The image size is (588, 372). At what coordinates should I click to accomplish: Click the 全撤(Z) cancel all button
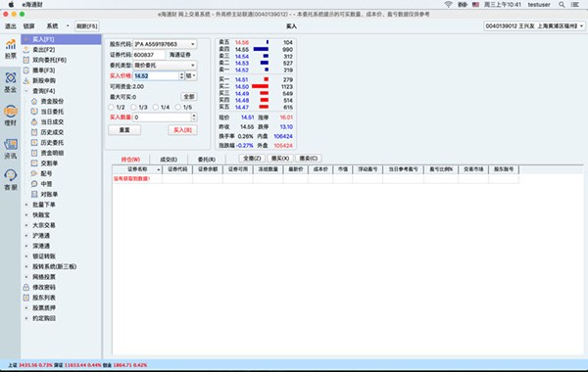[252, 158]
